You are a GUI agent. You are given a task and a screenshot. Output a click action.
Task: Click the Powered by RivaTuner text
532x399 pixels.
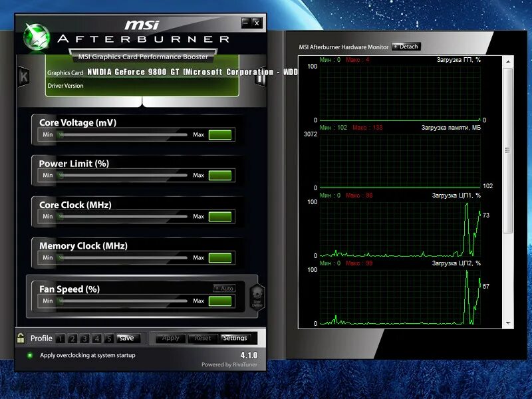click(x=229, y=364)
